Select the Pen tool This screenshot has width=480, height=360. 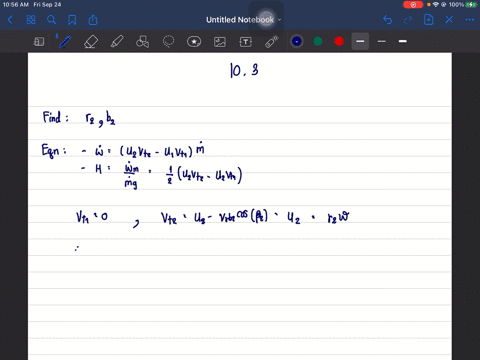[x=65, y=42]
